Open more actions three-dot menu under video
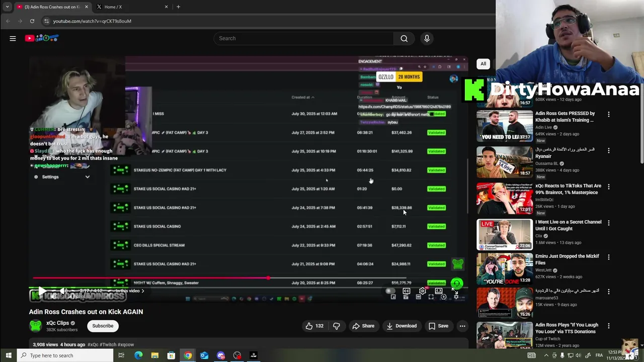 click(462, 326)
